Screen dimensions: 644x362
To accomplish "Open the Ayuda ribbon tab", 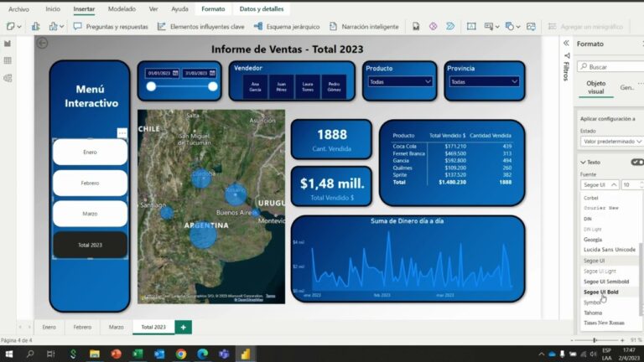I will coord(179,8).
